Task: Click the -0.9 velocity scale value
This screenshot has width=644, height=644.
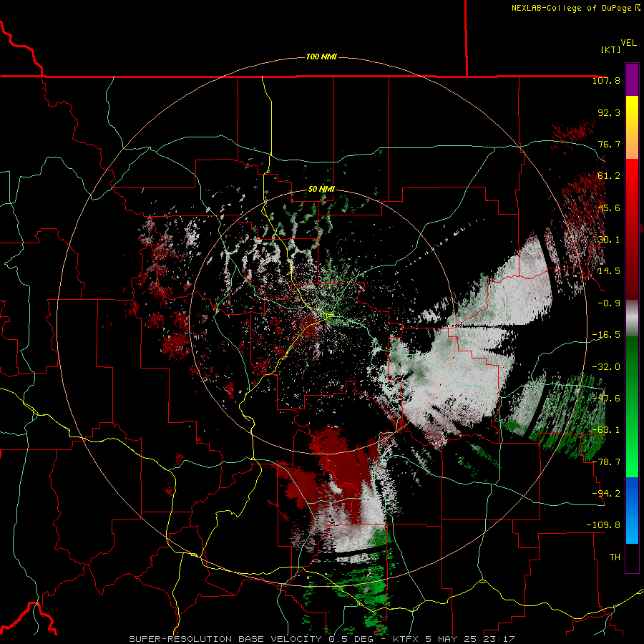Action: tap(609, 303)
